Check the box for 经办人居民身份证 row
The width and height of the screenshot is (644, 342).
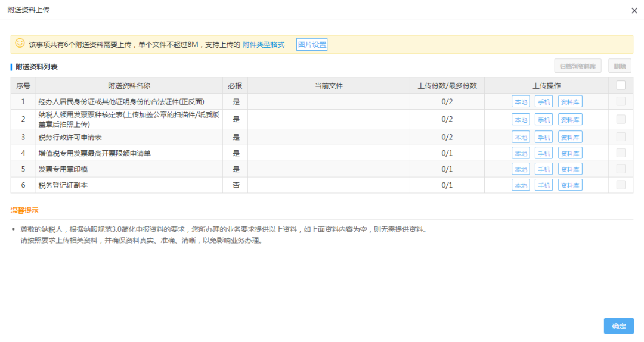[621, 101]
